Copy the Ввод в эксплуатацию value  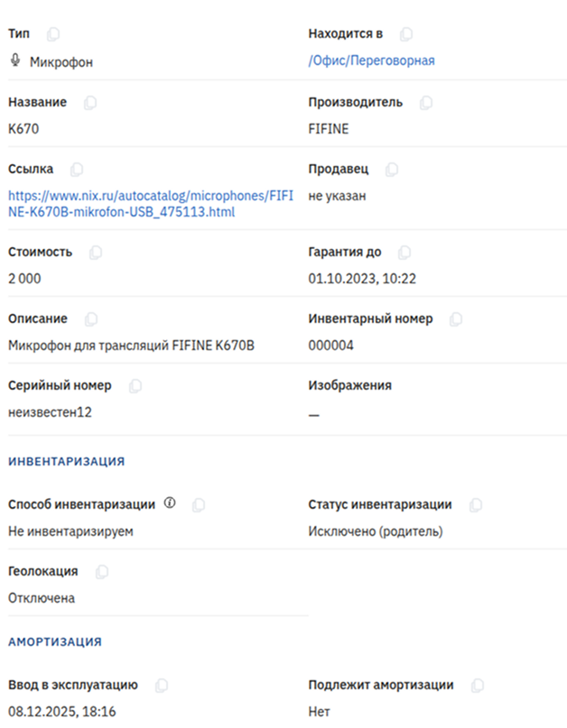point(162,686)
